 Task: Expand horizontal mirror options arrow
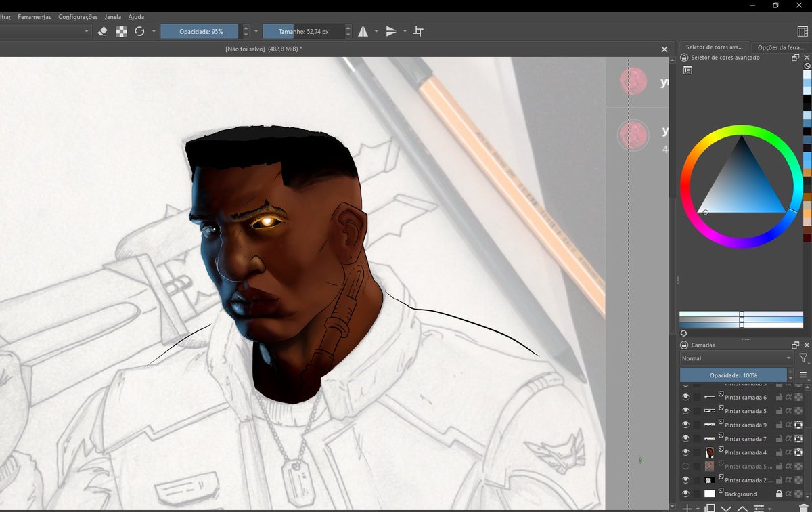377,31
